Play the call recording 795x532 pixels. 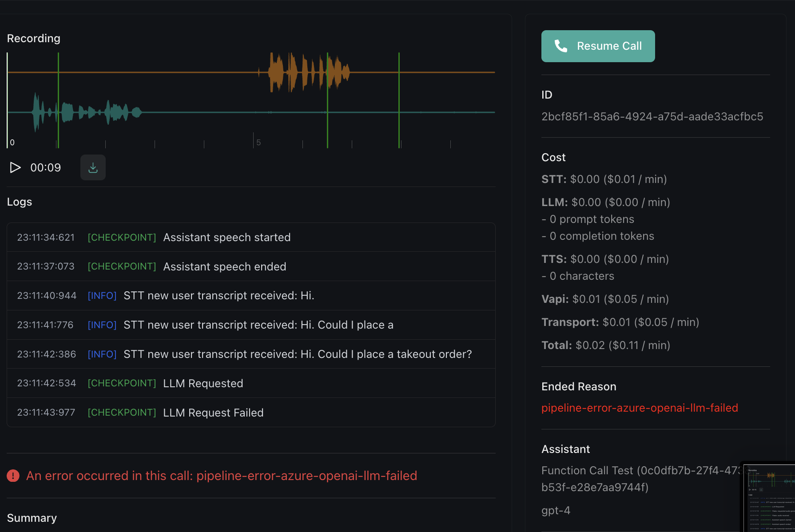15,167
